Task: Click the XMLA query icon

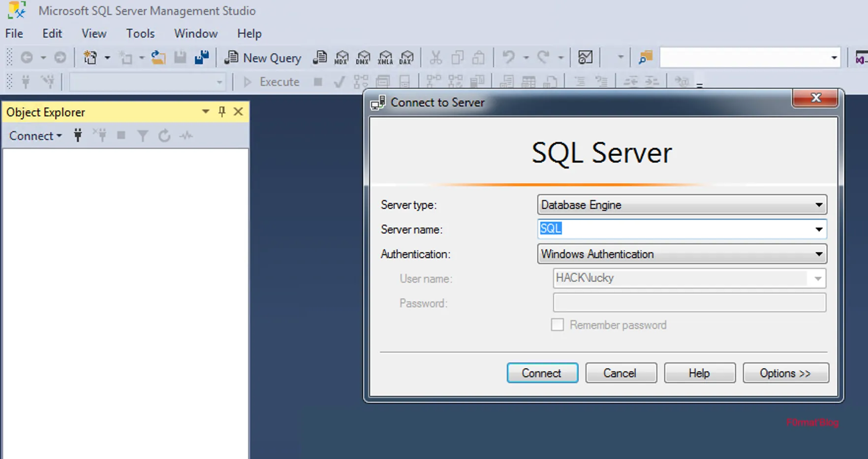Action: click(385, 58)
